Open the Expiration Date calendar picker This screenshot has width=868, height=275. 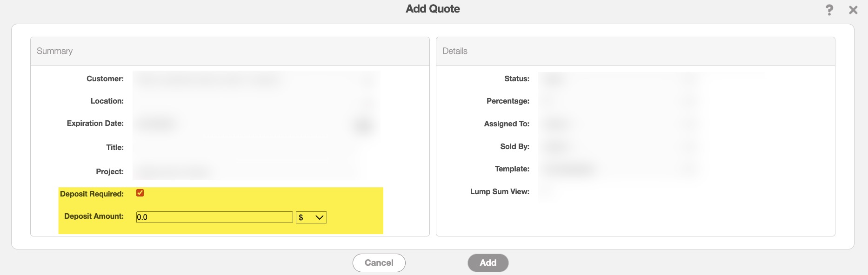pos(363,124)
